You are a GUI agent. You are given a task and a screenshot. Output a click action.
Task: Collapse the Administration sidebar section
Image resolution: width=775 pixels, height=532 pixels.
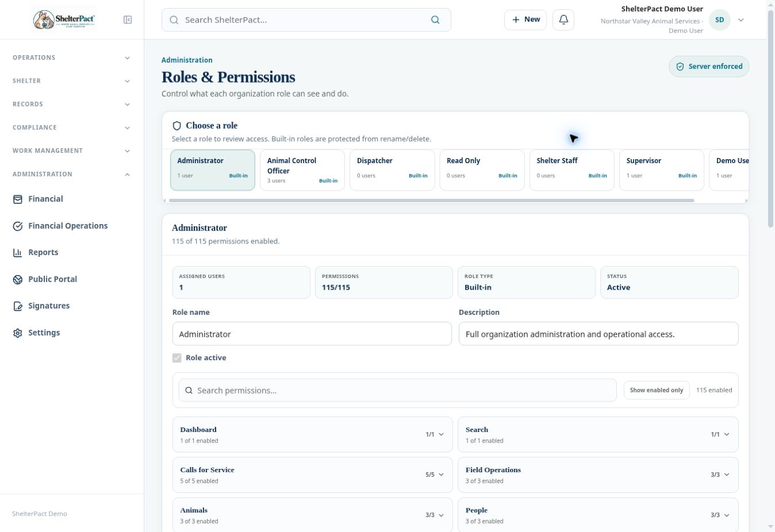click(x=72, y=174)
